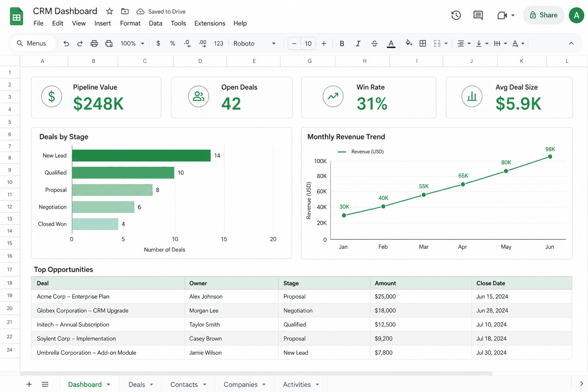The width and height of the screenshot is (588, 392).
Task: Open the Extensions menu
Action: pyautogui.click(x=210, y=23)
